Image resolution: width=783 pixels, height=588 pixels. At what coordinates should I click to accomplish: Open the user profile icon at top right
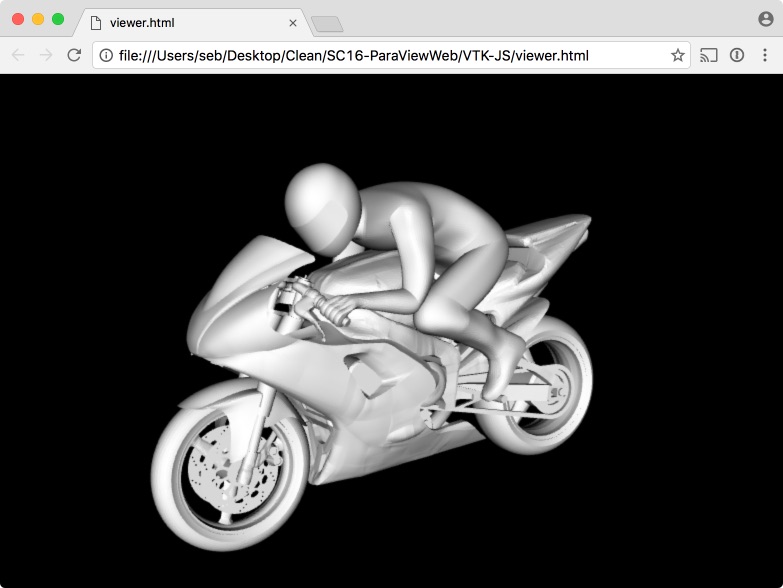pyautogui.click(x=766, y=19)
